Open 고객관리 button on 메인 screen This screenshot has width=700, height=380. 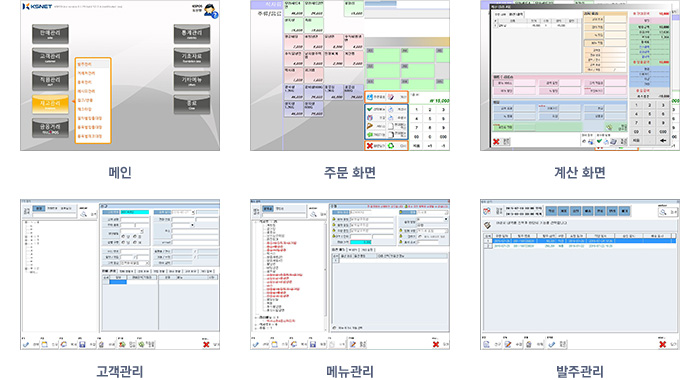coord(50,58)
